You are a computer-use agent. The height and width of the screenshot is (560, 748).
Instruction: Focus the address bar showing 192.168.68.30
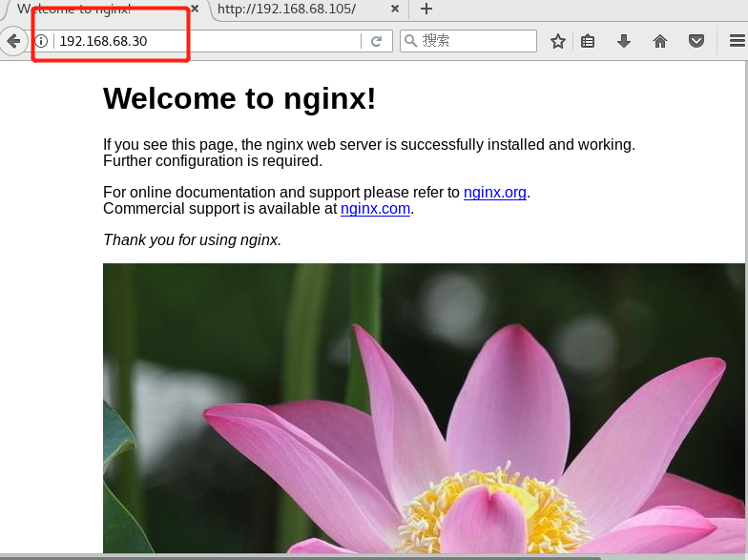pos(208,41)
